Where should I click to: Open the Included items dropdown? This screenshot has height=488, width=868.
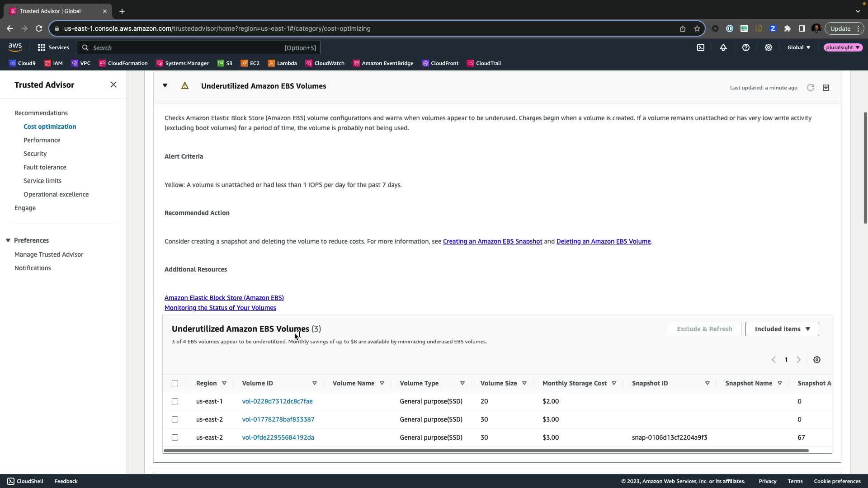(782, 329)
